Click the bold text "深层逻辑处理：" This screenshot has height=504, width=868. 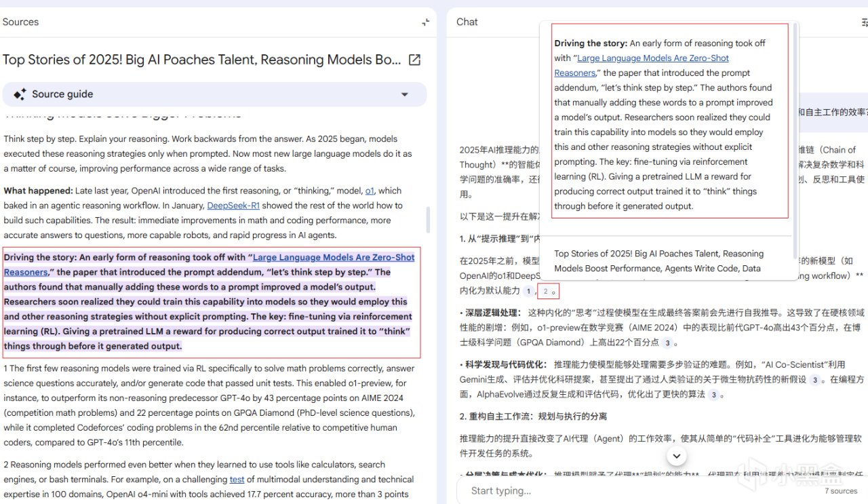493,313
